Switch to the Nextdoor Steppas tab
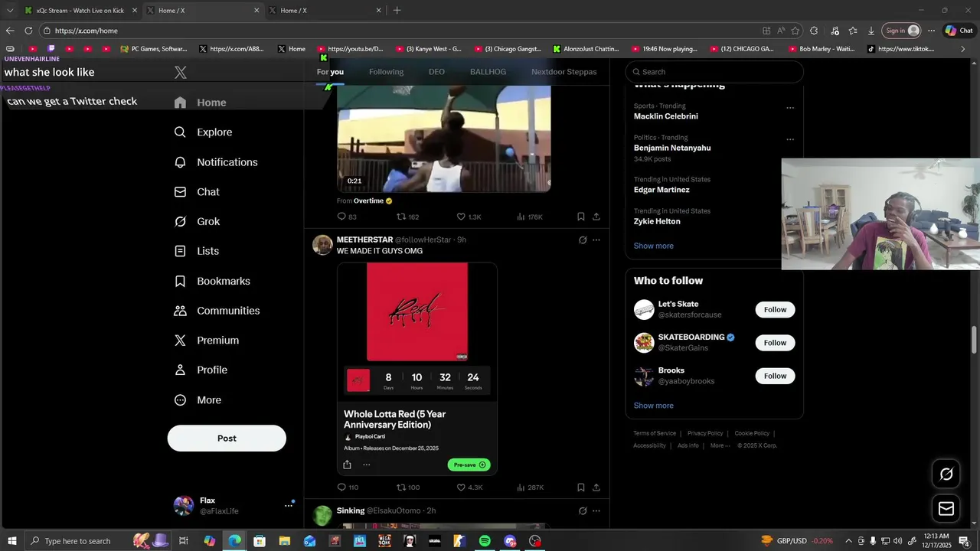Image resolution: width=980 pixels, height=551 pixels. 564,72
